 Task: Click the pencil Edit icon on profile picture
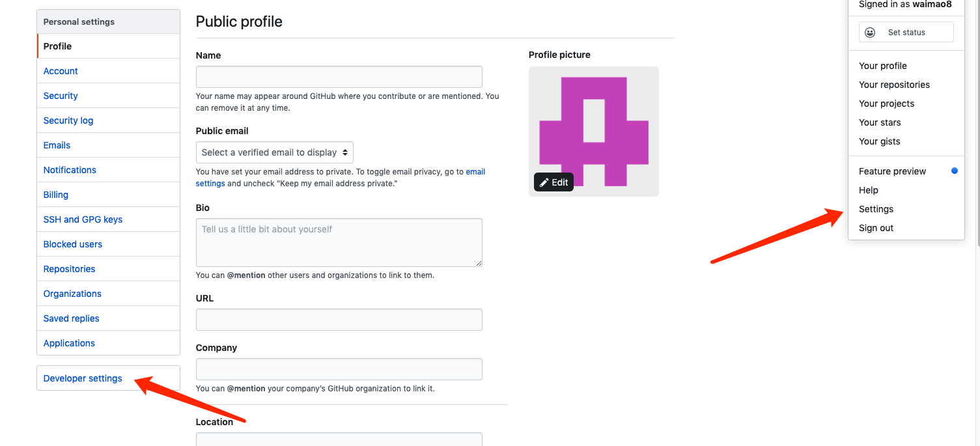(x=544, y=183)
